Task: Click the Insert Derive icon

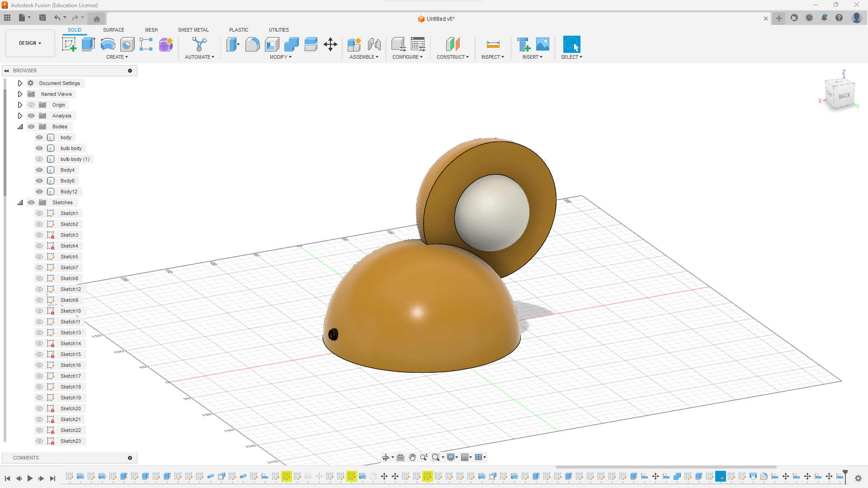Action: 524,44
